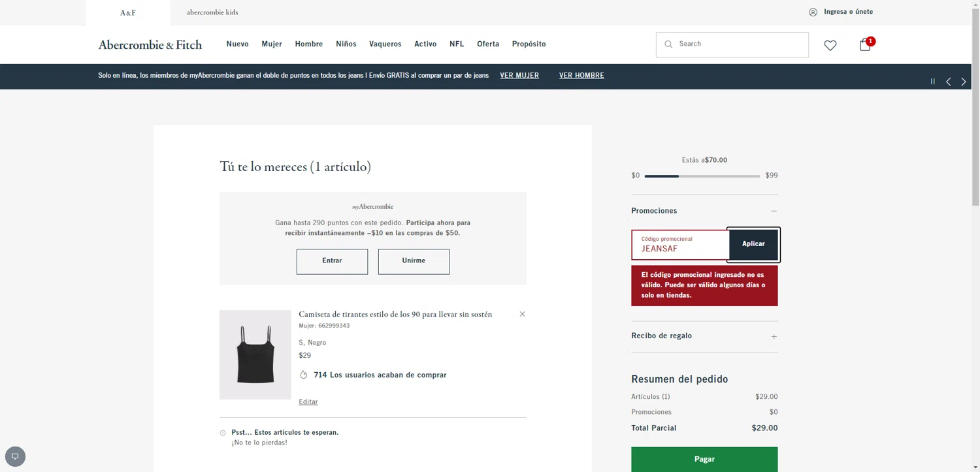The height and width of the screenshot is (472, 980).
Task: Click the Código promocional input field
Action: 680,245
